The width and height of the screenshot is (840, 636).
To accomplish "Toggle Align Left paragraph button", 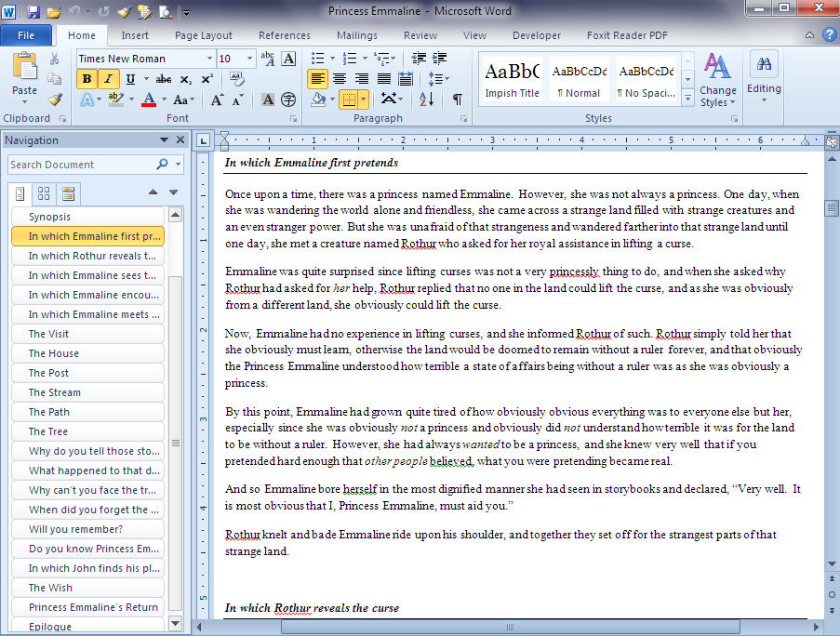I will [318, 79].
